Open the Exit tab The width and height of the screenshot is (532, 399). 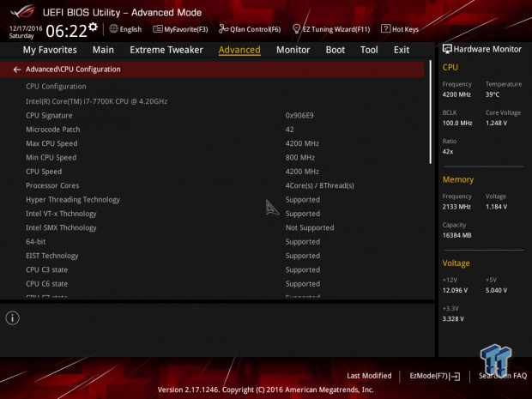pyautogui.click(x=402, y=50)
